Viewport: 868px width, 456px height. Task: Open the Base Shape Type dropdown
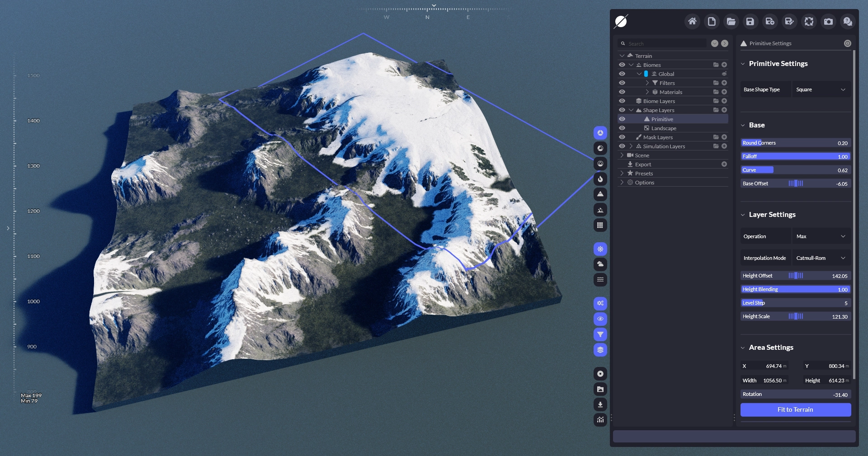pos(821,89)
